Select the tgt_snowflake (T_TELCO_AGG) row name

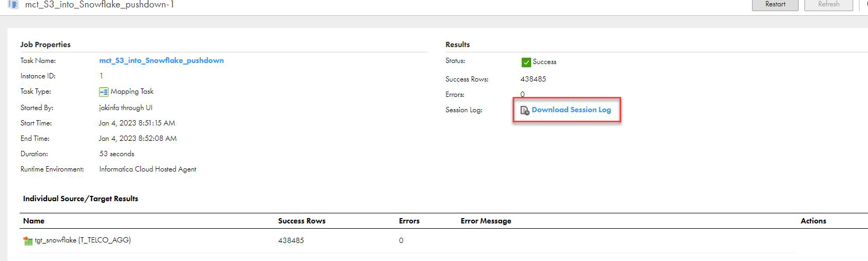pyautogui.click(x=83, y=240)
